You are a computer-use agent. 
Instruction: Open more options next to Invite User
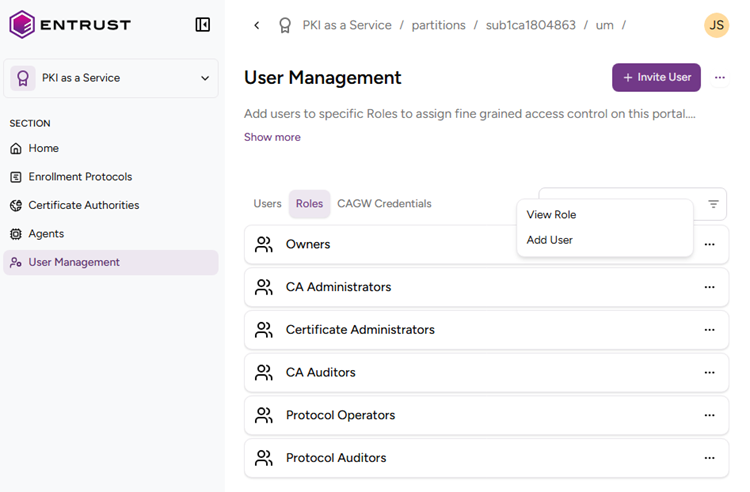click(x=720, y=78)
